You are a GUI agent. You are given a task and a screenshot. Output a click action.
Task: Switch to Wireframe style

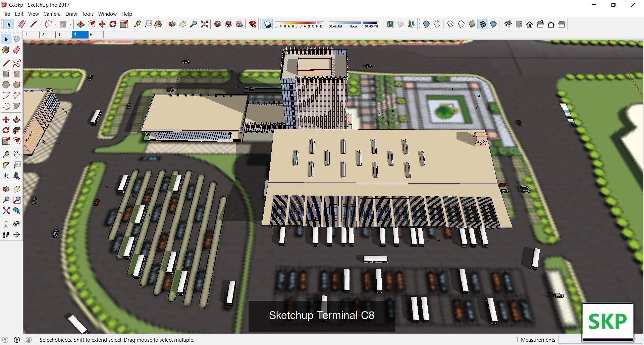coord(450,24)
